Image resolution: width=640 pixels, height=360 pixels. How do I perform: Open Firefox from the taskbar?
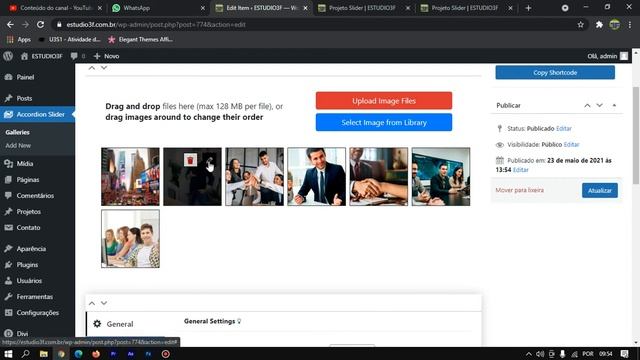tap(96, 354)
